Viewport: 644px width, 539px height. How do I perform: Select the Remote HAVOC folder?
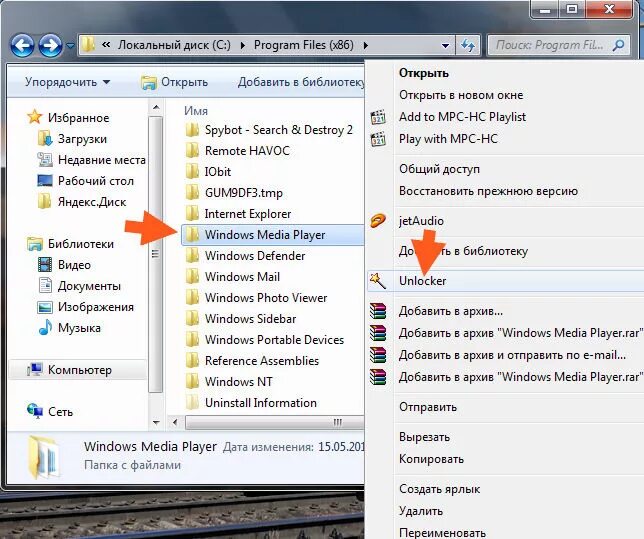coord(237,151)
